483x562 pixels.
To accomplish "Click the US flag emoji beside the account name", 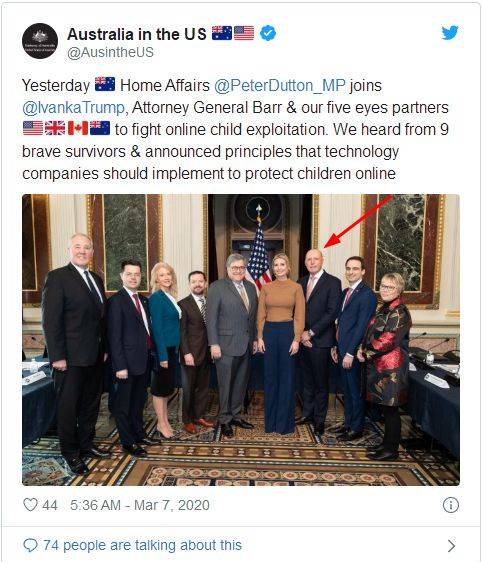I will pos(244,33).
